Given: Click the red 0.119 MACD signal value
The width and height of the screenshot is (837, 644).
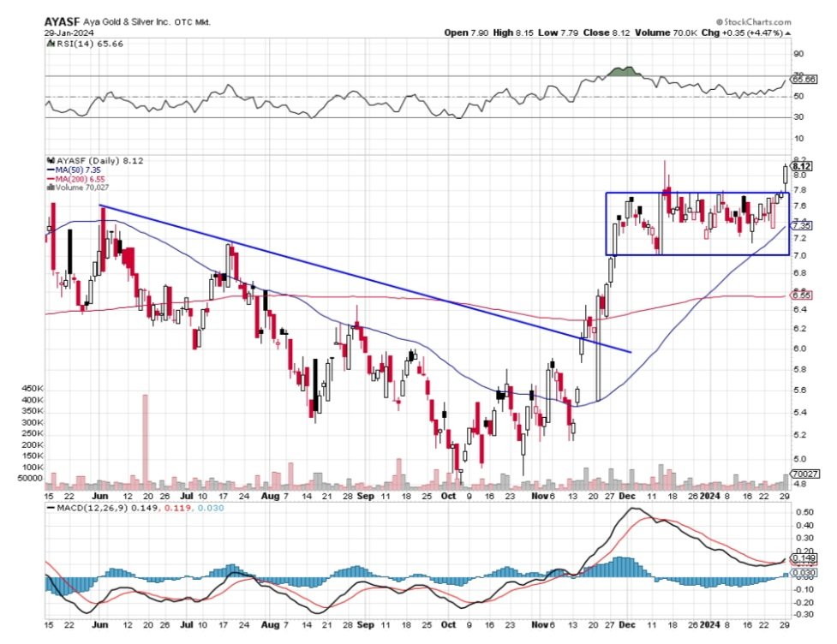Looking at the screenshot, I should 178,508.
